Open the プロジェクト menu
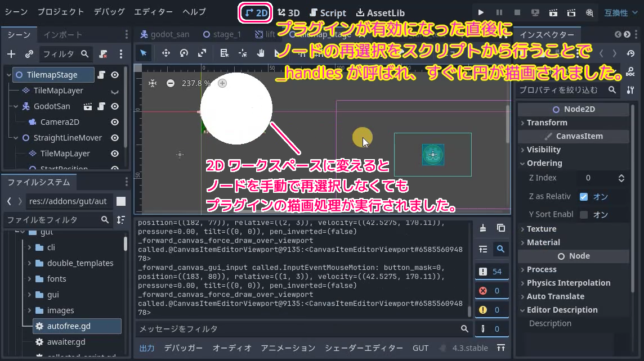 pos(61,12)
